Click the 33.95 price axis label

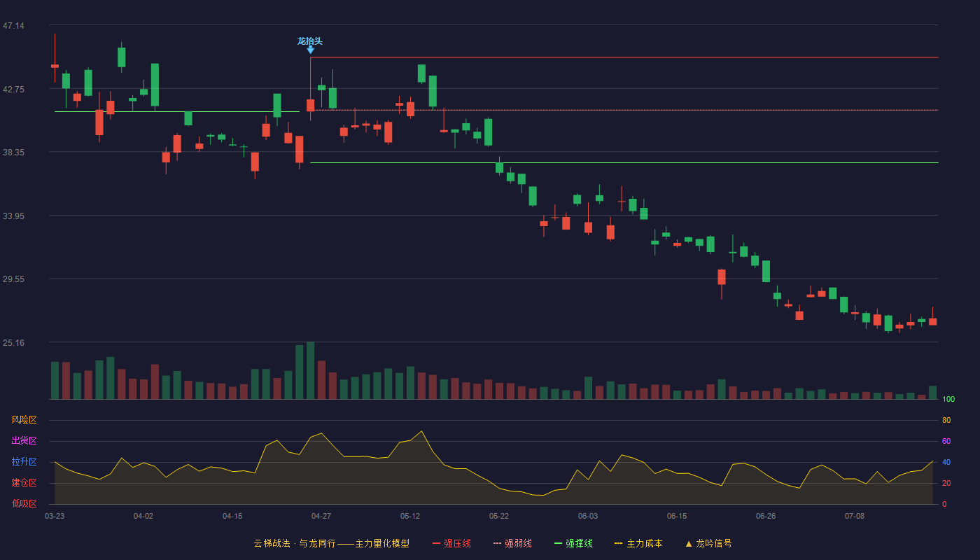point(13,216)
